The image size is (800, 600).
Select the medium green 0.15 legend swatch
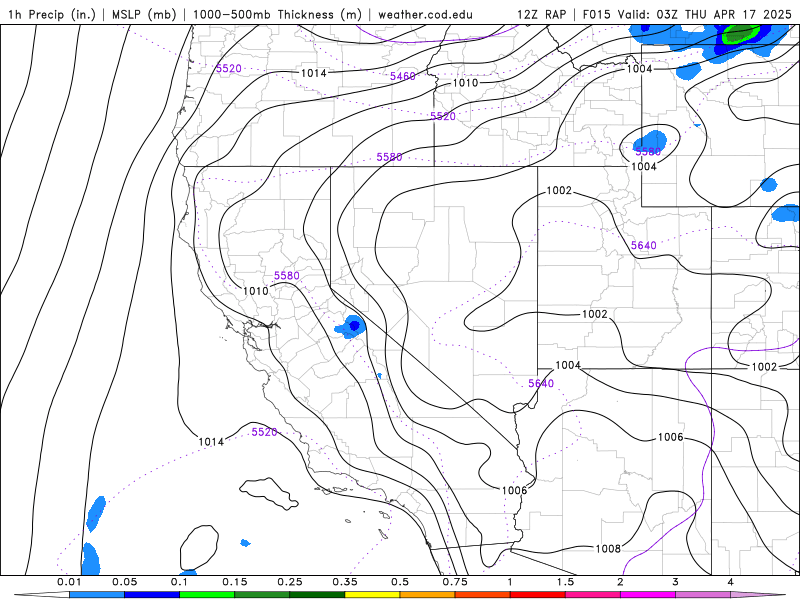click(x=262, y=595)
